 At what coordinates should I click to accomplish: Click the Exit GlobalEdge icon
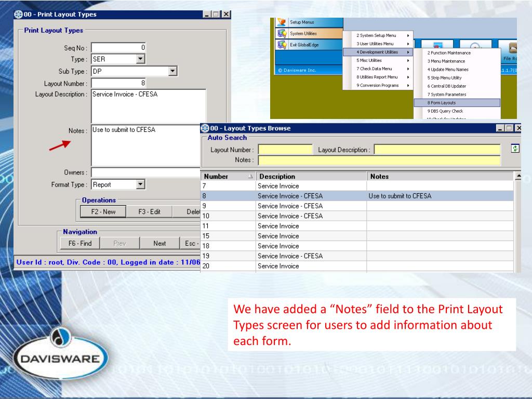tap(282, 45)
